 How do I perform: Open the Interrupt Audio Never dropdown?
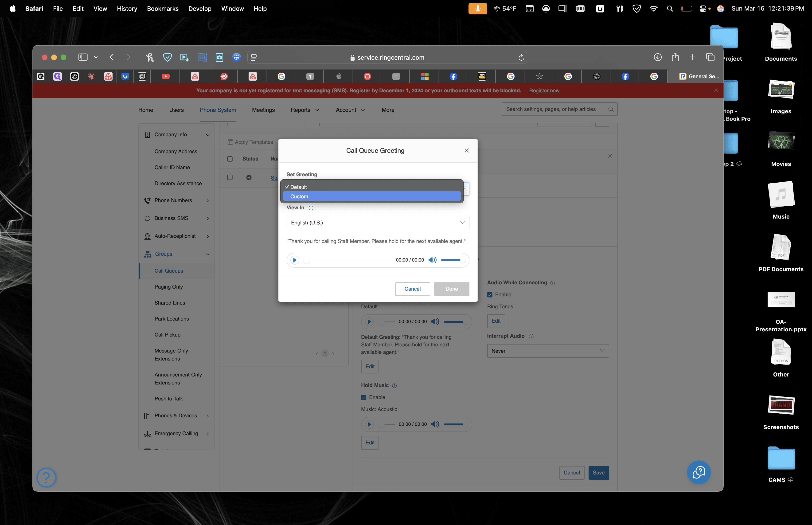(548, 351)
